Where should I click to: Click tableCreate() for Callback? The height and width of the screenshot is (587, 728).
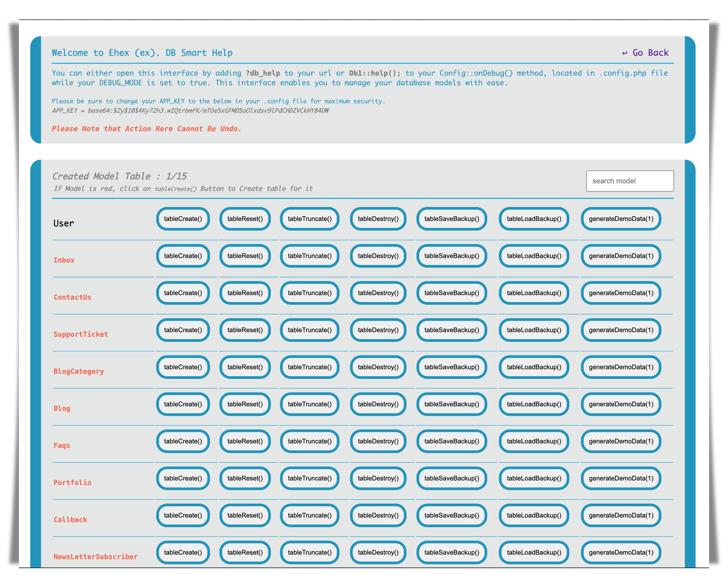click(183, 516)
